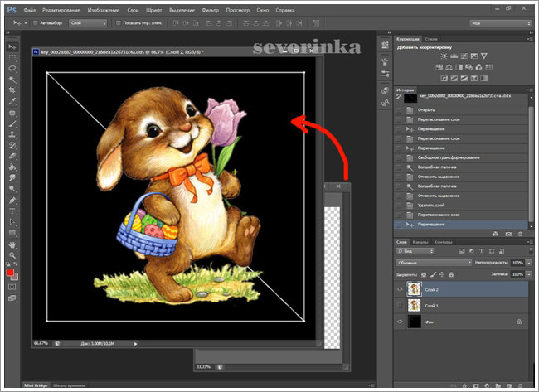Show the hidden Слой 1 layer
The width and height of the screenshot is (539, 392).
click(401, 305)
